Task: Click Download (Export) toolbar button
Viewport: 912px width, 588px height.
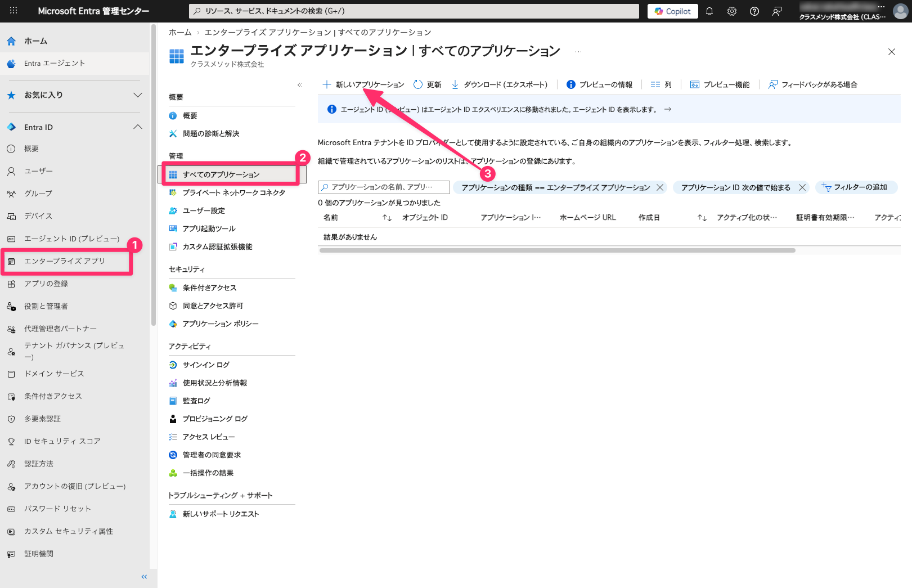Action: 500,84
